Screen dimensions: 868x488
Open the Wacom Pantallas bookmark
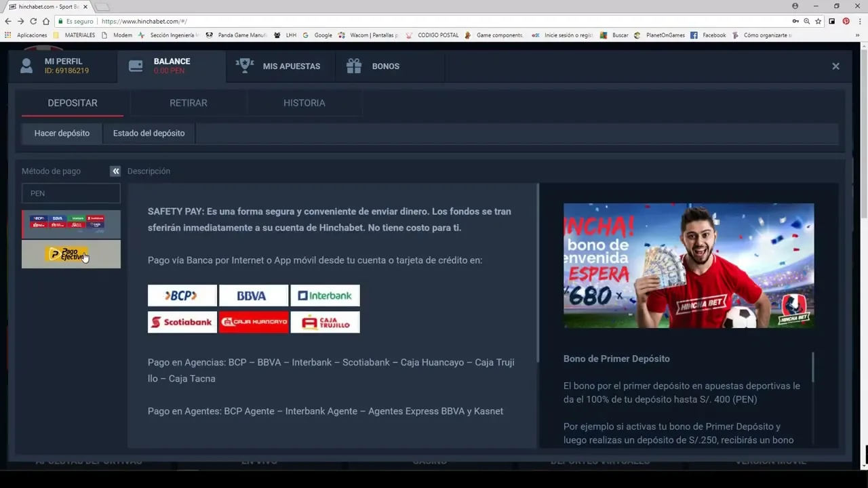(x=368, y=35)
